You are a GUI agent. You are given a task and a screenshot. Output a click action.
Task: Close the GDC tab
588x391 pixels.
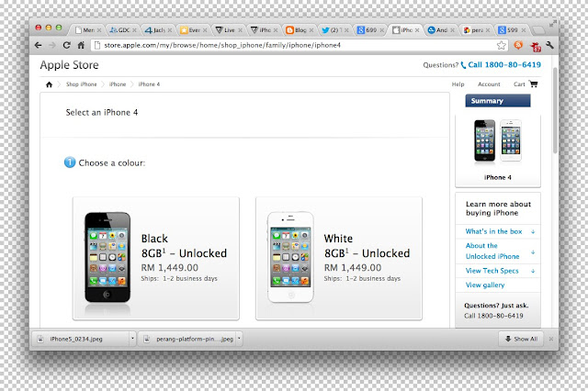tap(134, 30)
